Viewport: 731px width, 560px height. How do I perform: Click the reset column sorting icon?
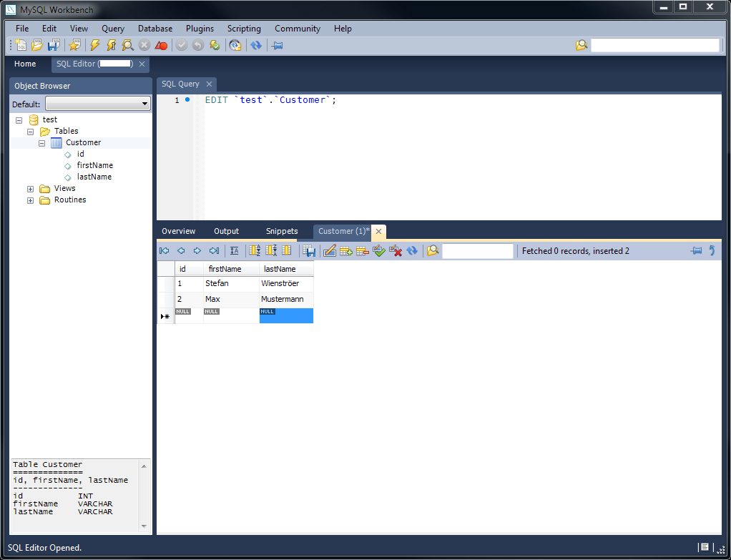(x=287, y=251)
